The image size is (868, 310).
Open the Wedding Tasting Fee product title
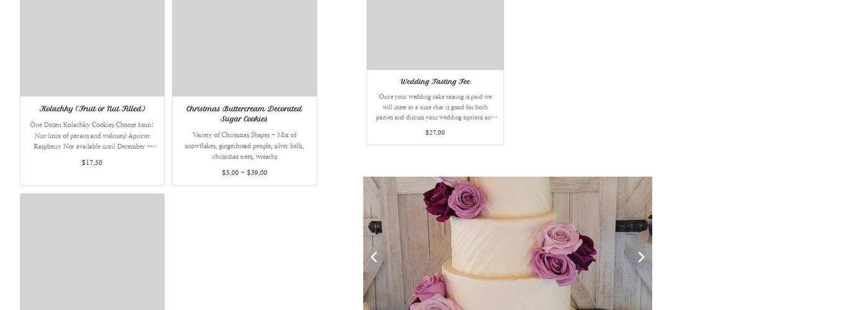435,81
